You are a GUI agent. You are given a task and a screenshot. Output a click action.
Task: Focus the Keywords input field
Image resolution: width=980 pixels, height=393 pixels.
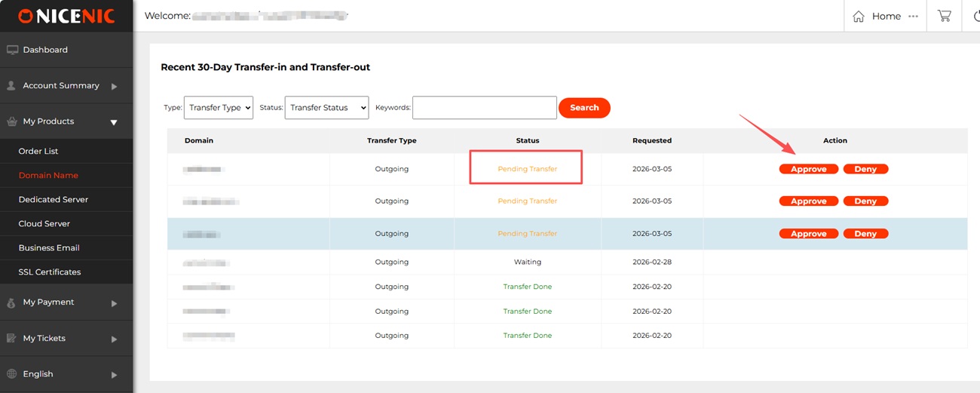(x=485, y=108)
